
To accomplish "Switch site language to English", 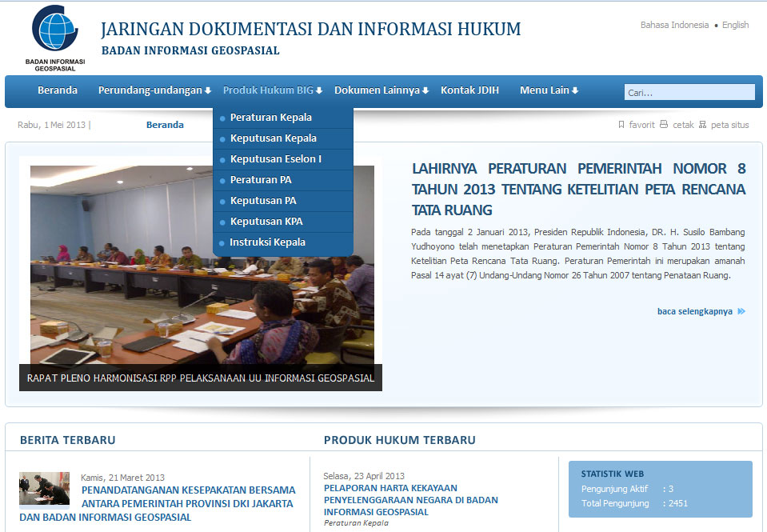I will [x=735, y=25].
